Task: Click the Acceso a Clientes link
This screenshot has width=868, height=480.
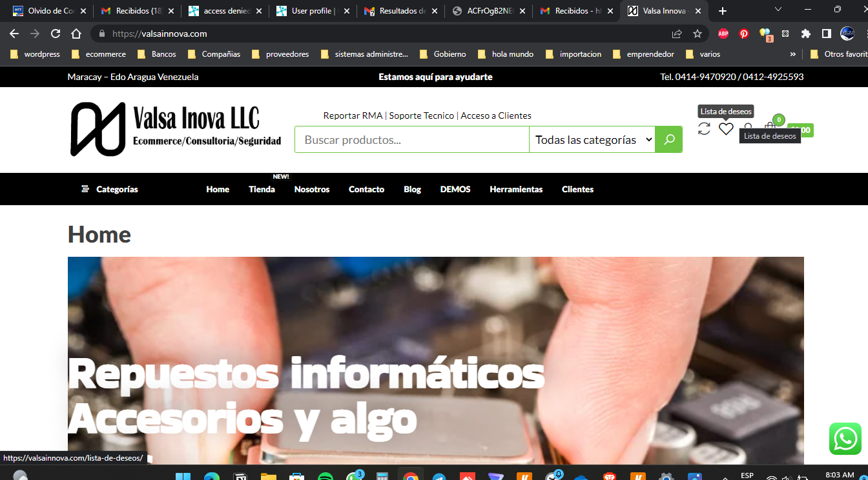Action: 496,115
